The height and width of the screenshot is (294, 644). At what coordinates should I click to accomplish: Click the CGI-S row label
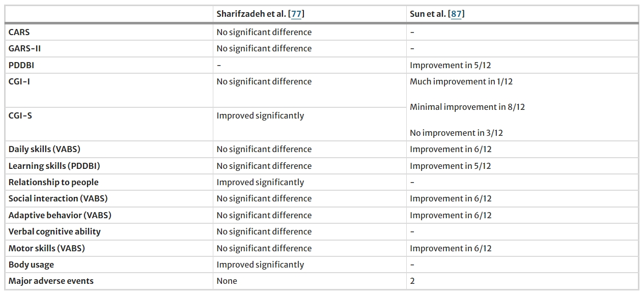pyautogui.click(x=20, y=115)
